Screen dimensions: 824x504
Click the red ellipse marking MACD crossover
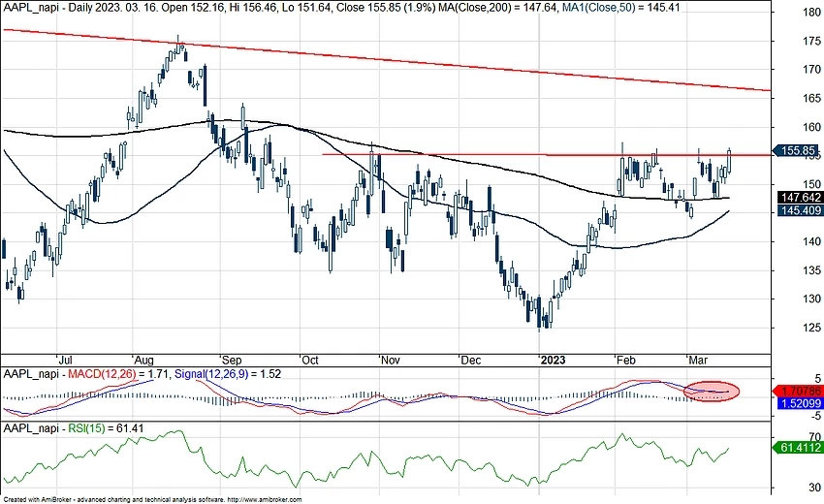click(713, 391)
